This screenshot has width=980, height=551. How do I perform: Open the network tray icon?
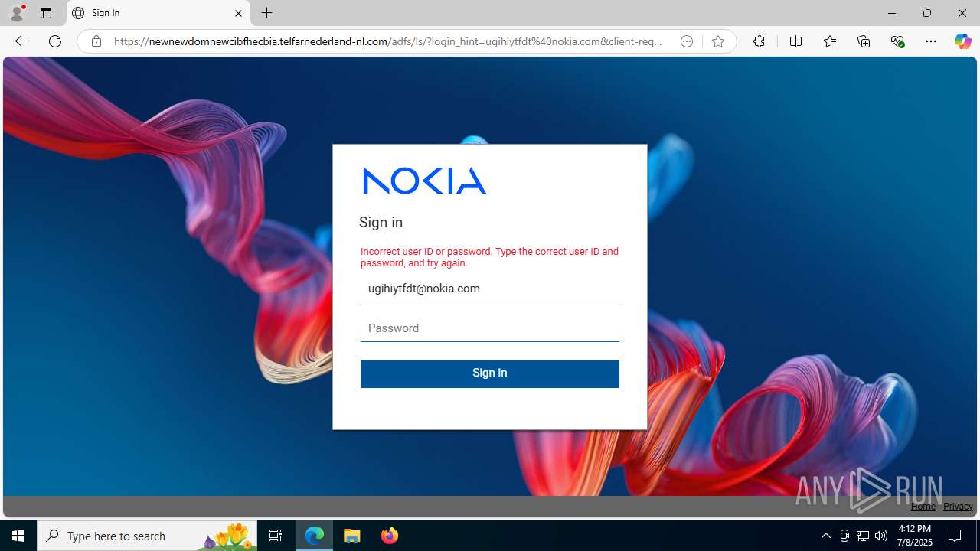863,536
